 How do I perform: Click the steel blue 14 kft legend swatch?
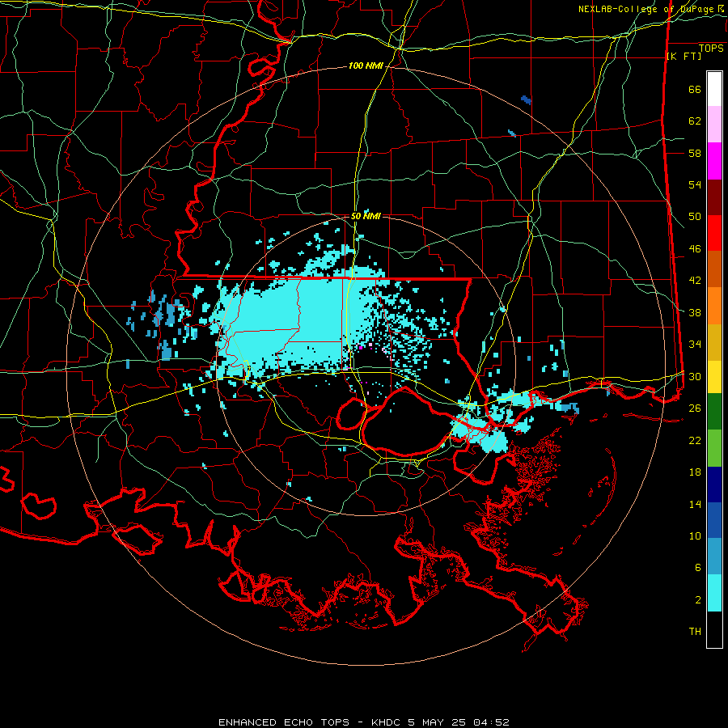tap(714, 557)
